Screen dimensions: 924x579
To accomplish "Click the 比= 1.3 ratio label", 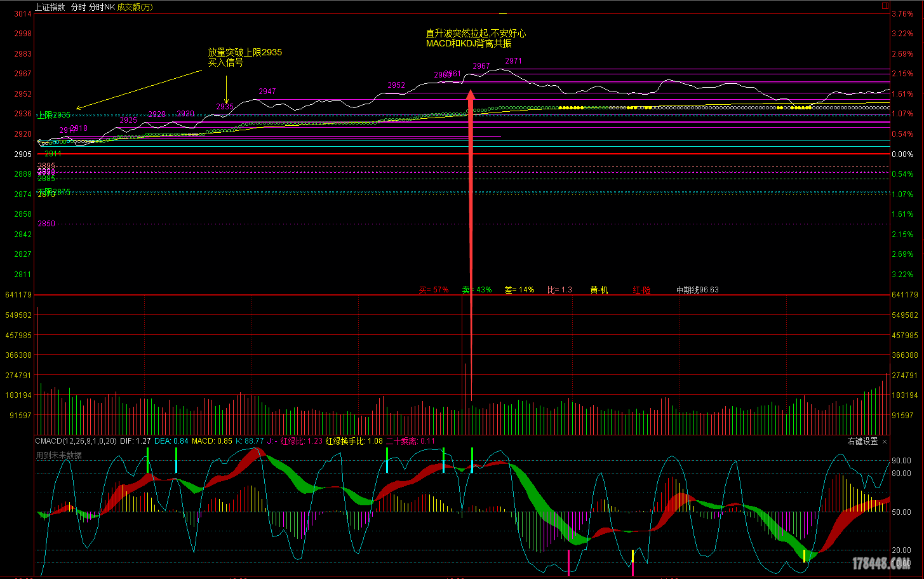I will coord(560,290).
